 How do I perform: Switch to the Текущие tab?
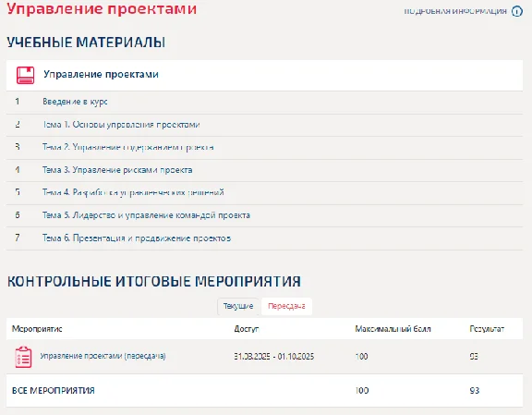click(238, 306)
